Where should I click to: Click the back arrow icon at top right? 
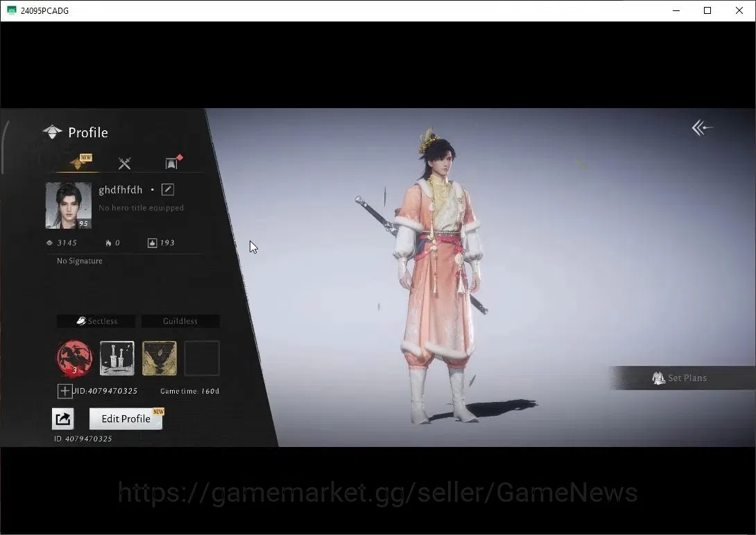702,128
